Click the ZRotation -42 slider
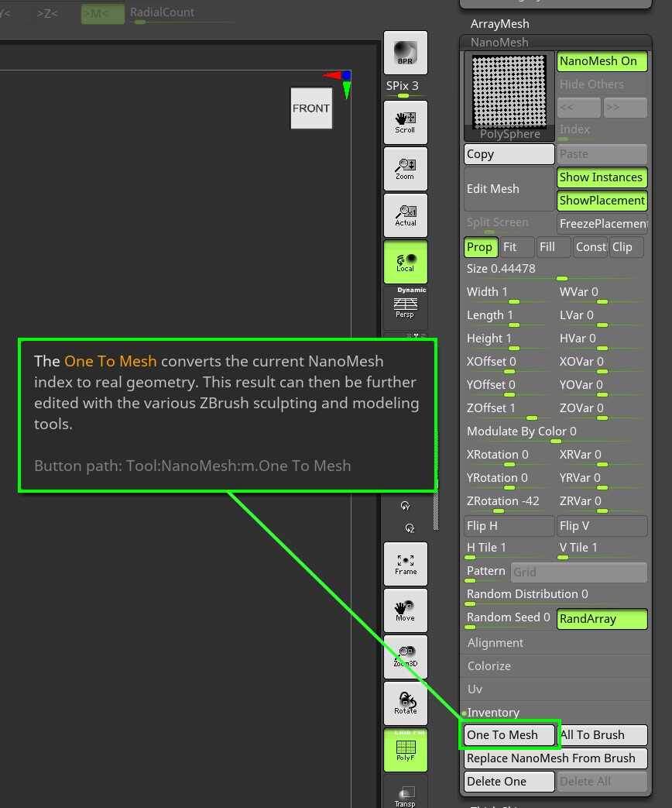Image resolution: width=672 pixels, height=808 pixels. click(x=509, y=503)
